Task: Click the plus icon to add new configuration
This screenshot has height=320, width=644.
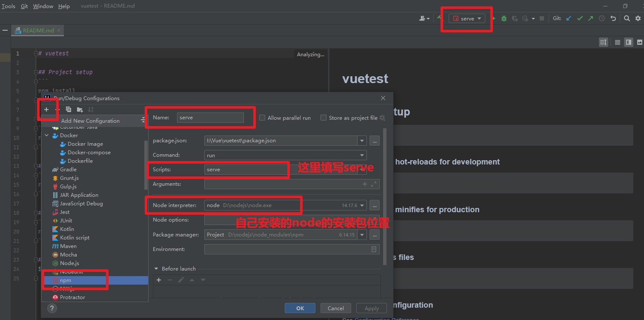Action: (46, 110)
